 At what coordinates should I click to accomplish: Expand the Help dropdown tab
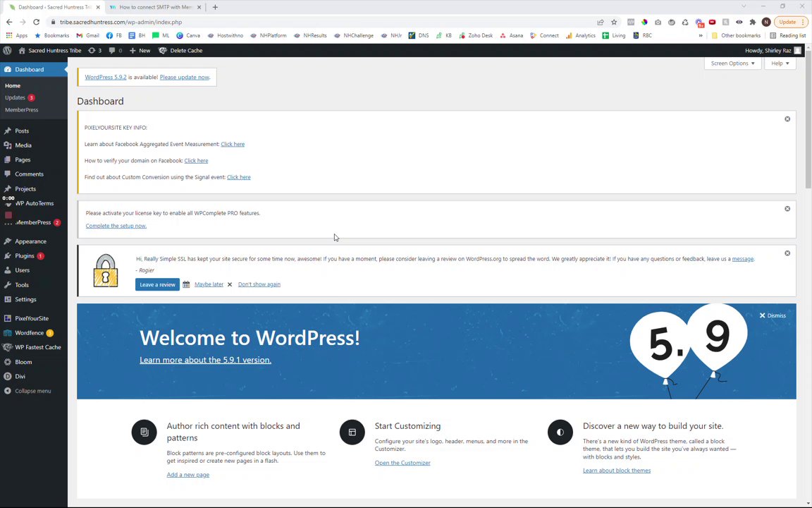pyautogui.click(x=780, y=64)
